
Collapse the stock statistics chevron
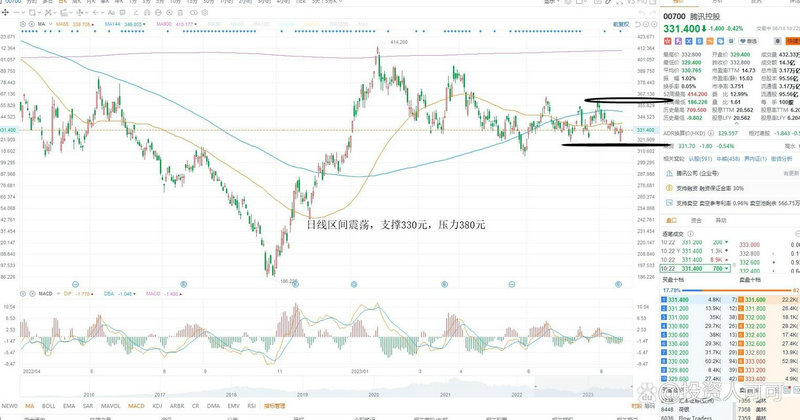pyautogui.click(x=737, y=123)
